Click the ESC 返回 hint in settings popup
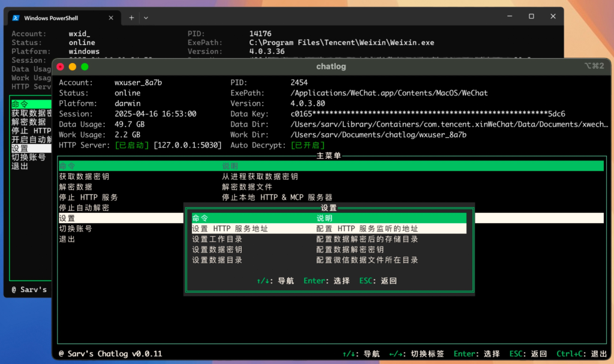This screenshot has width=614, height=364. click(x=378, y=281)
